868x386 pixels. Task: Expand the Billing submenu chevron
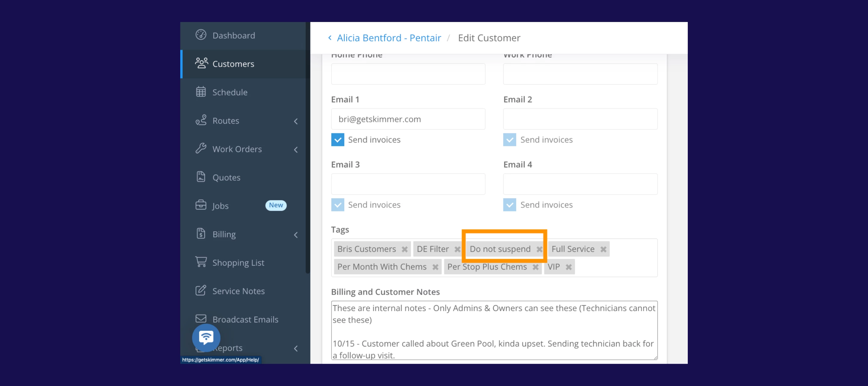click(295, 235)
